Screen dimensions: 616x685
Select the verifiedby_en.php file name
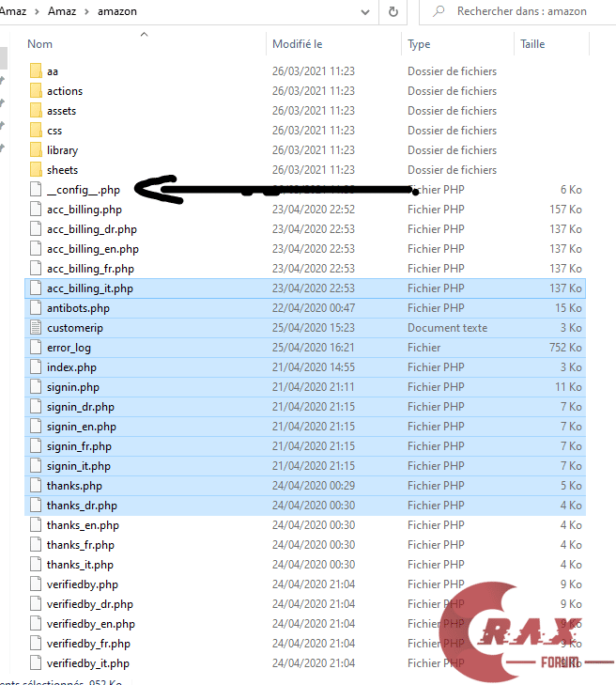(91, 623)
